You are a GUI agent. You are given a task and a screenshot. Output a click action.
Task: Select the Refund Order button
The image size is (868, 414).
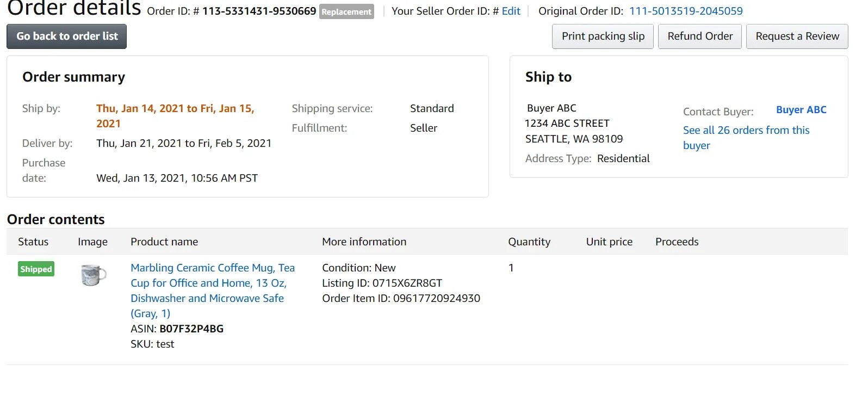point(700,36)
